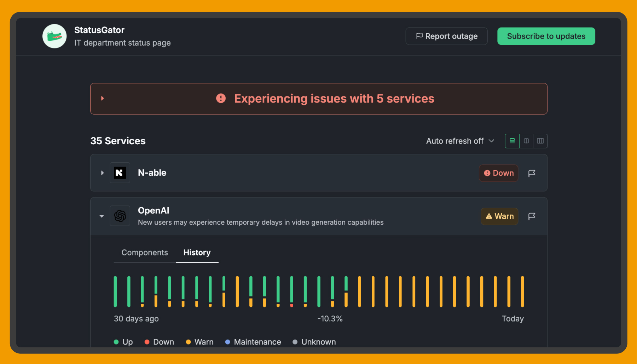The image size is (637, 364).
Task: Click the OpenAI video generation delay message
Action: (261, 222)
